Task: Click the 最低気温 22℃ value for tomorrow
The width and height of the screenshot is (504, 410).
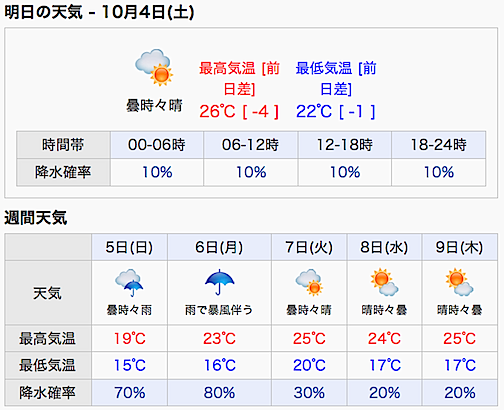Action: pos(314,111)
